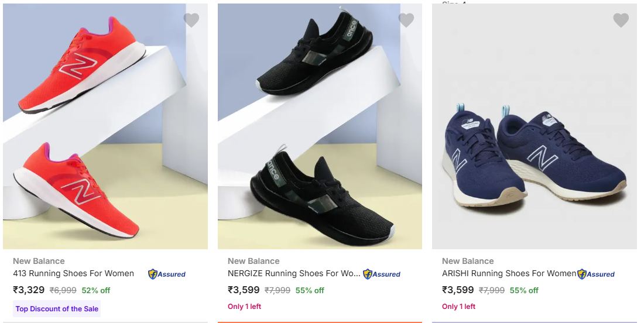Image resolution: width=644 pixels, height=323 pixels.
Task: Open NERGIZE Running Shoes title link
Action: tap(294, 273)
